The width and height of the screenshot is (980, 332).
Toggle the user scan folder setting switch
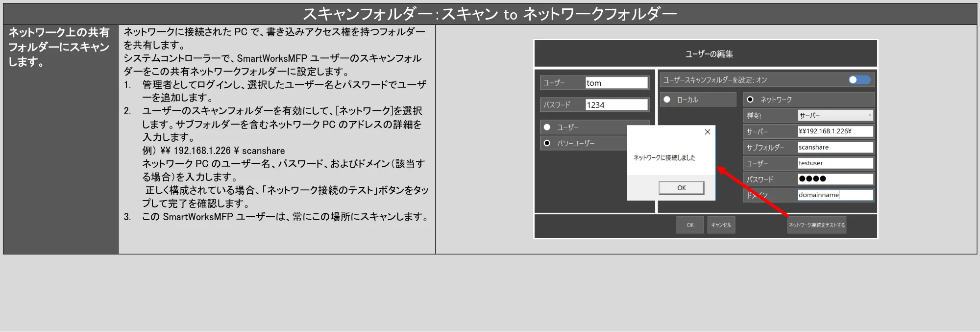[859, 80]
